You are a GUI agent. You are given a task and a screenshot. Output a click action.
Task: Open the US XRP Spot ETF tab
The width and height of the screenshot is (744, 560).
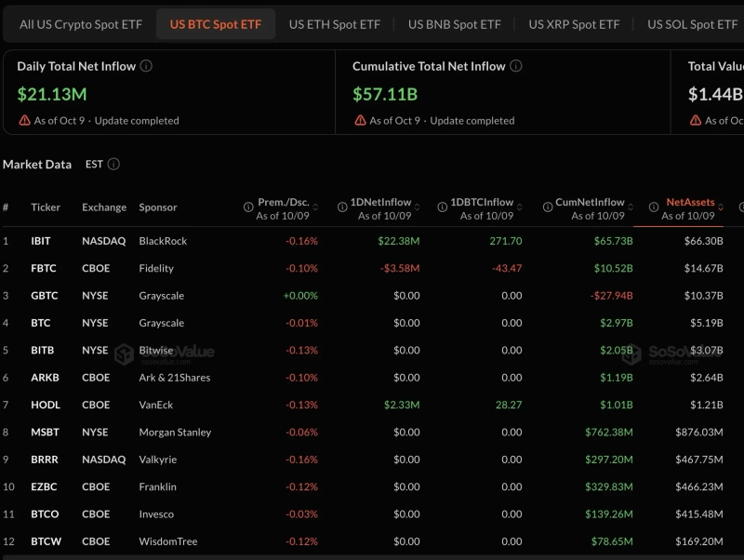coord(574,24)
